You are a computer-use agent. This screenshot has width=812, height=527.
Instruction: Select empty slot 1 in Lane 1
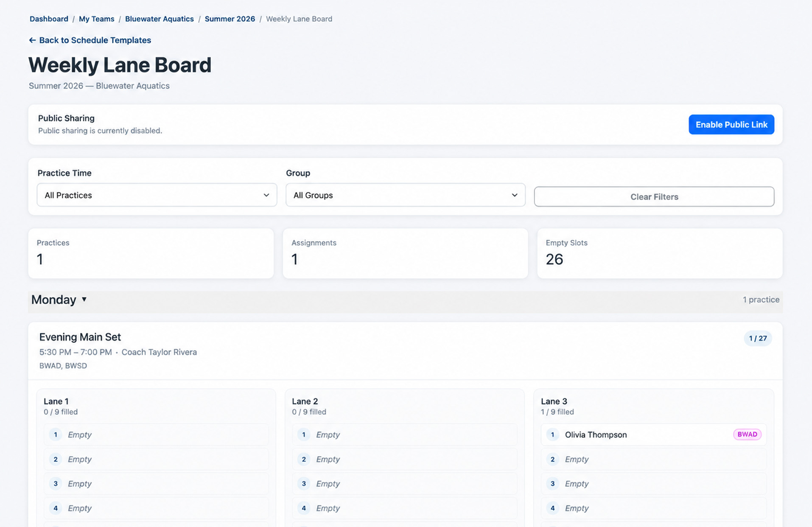[156, 434]
